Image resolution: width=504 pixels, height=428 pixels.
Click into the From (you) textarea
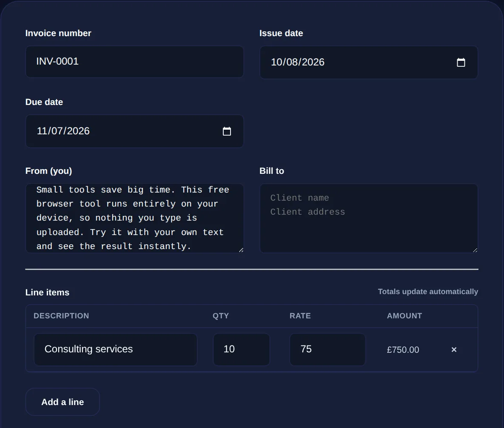tap(135, 218)
